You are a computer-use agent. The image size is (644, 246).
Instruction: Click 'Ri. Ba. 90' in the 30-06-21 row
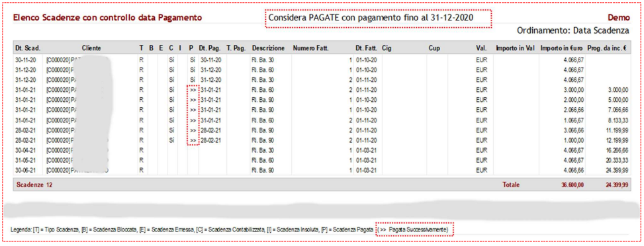point(263,170)
